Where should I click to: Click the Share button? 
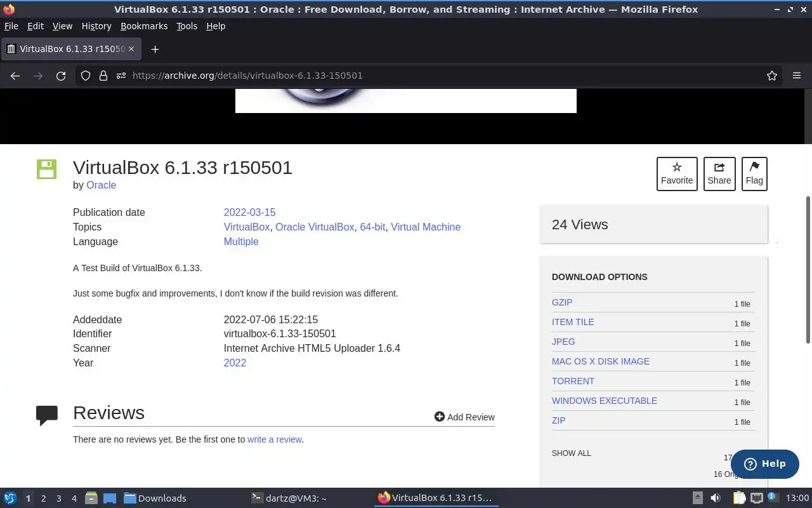pos(719,173)
